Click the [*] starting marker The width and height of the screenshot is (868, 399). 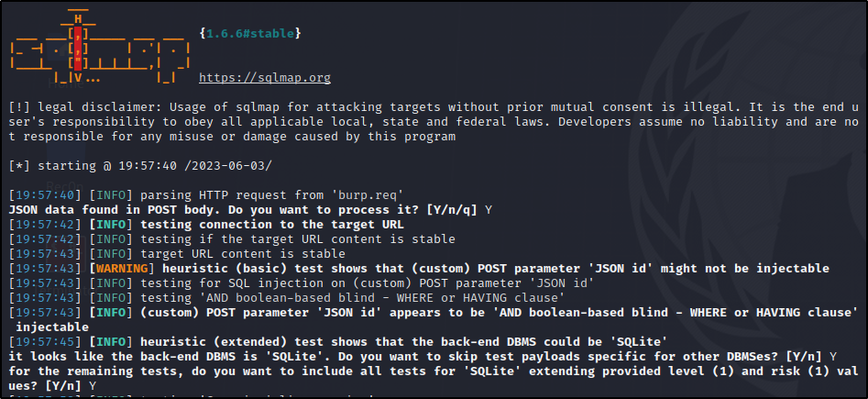[x=20, y=166]
